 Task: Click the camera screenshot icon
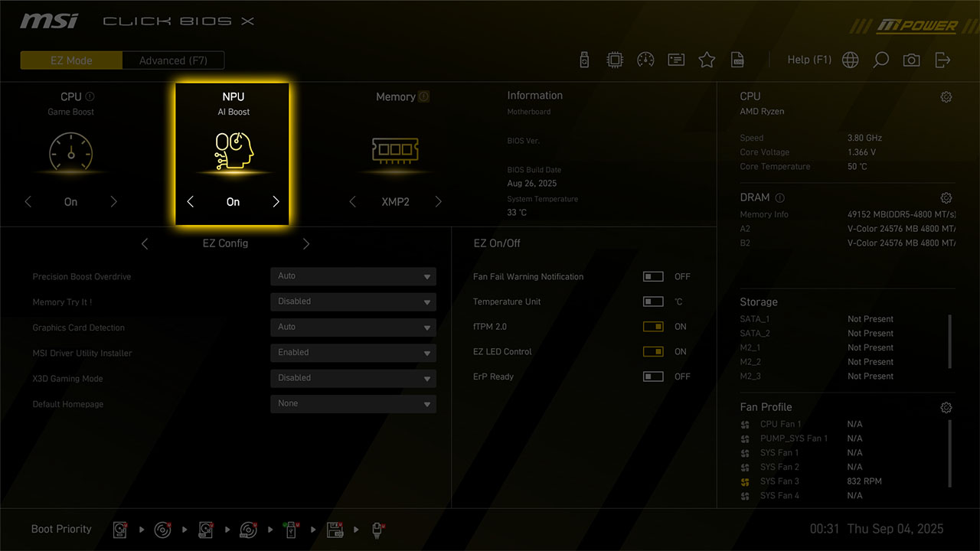tap(911, 60)
